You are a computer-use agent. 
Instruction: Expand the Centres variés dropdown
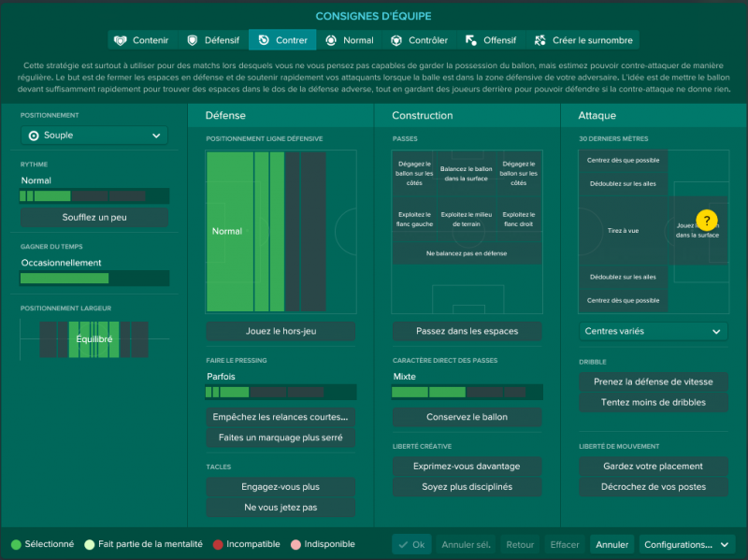point(653,331)
